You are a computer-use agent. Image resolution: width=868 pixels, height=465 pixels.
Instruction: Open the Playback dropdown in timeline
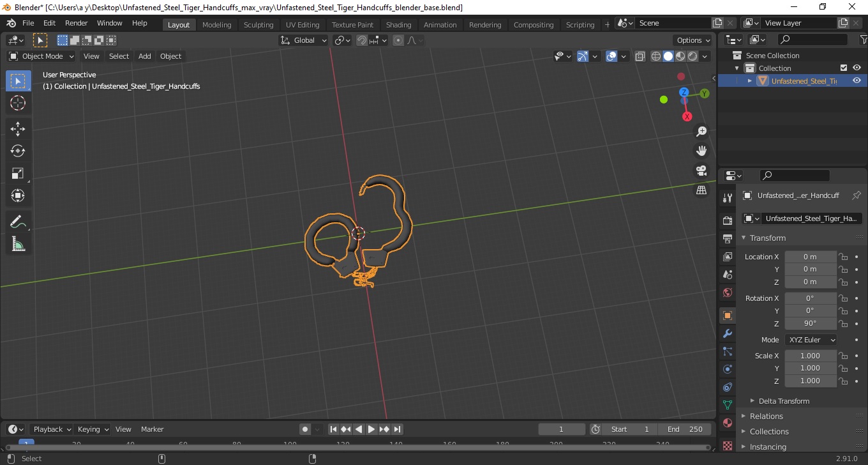tap(51, 429)
